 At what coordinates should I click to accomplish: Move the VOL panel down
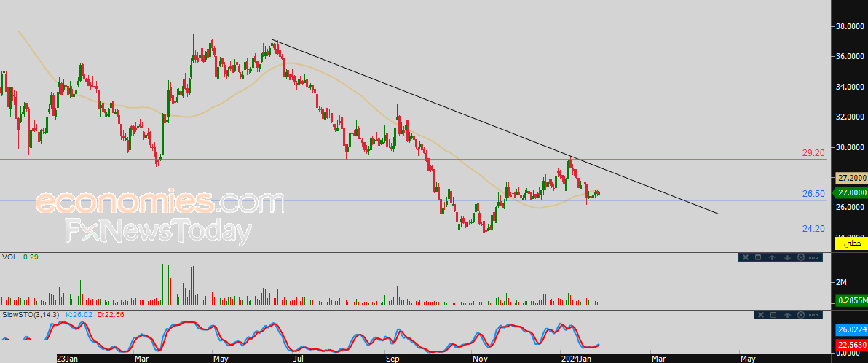(786, 257)
